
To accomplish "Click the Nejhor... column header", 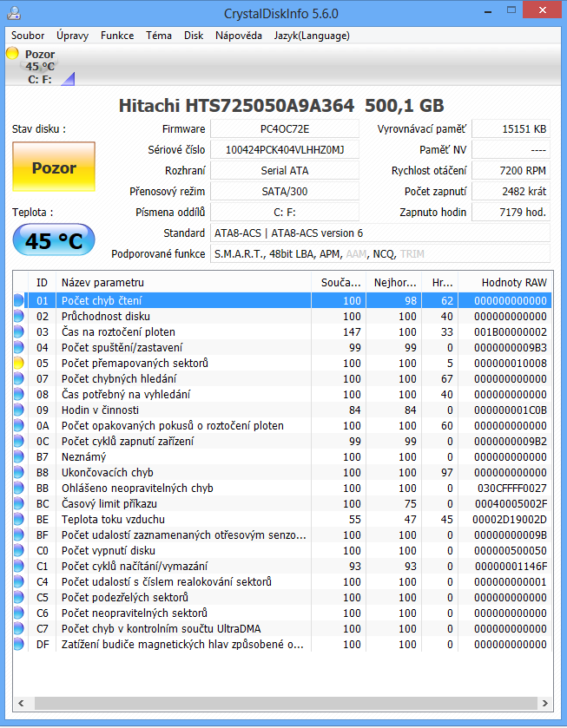I will coord(394,282).
